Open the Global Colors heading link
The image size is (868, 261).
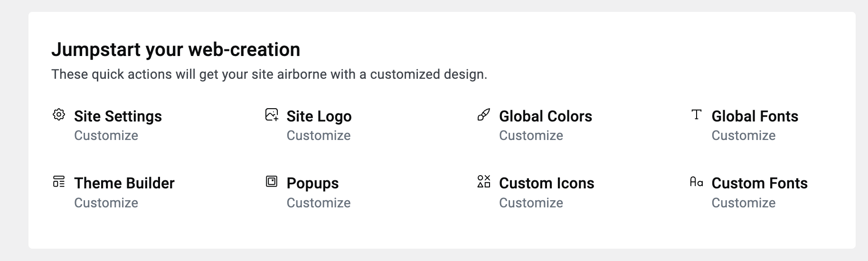click(546, 116)
